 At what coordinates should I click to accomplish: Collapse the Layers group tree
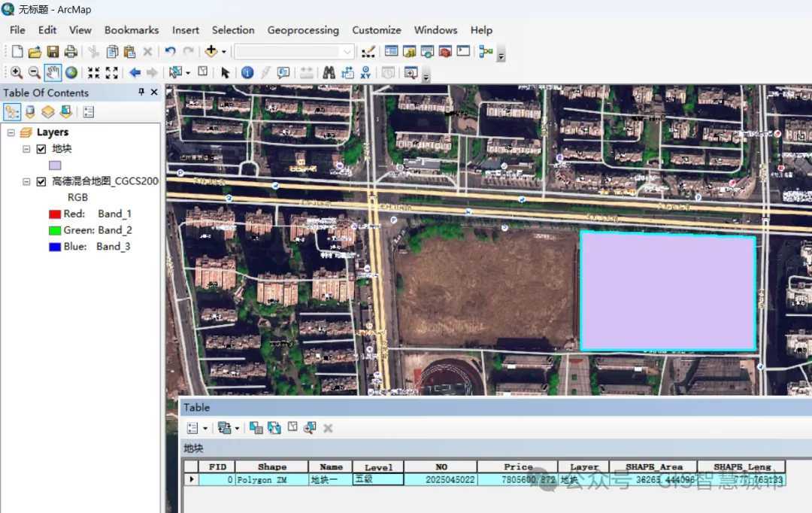(11, 132)
